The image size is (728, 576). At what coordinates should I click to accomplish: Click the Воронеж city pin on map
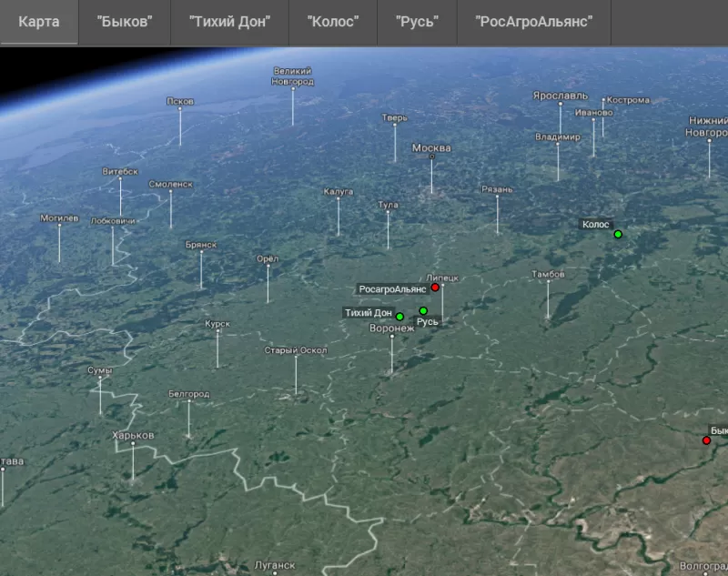tap(392, 337)
